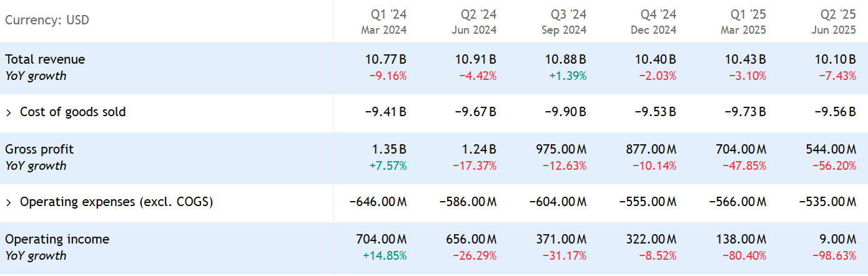Click the Currency: USD label
Image resolution: width=868 pixels, height=276 pixels.
47,20
